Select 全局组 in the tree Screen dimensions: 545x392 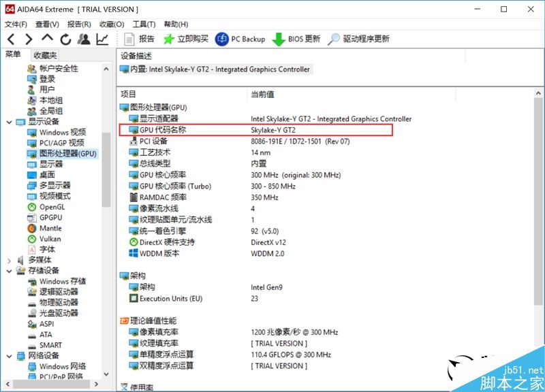coord(45,112)
